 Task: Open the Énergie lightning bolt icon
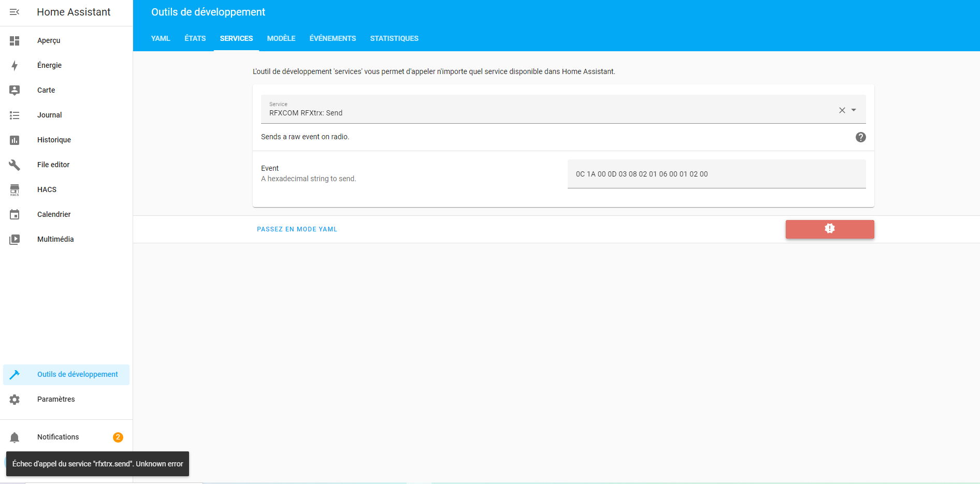[x=15, y=65]
